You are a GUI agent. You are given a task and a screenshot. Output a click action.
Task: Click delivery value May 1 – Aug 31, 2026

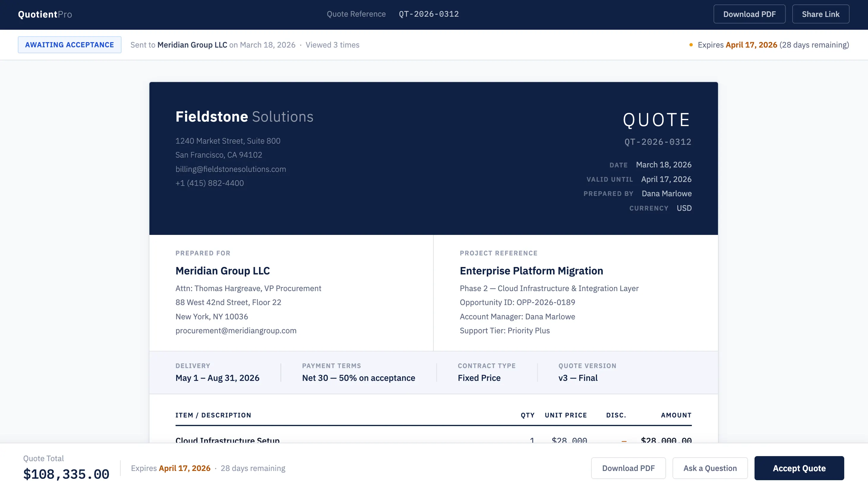coord(217,378)
